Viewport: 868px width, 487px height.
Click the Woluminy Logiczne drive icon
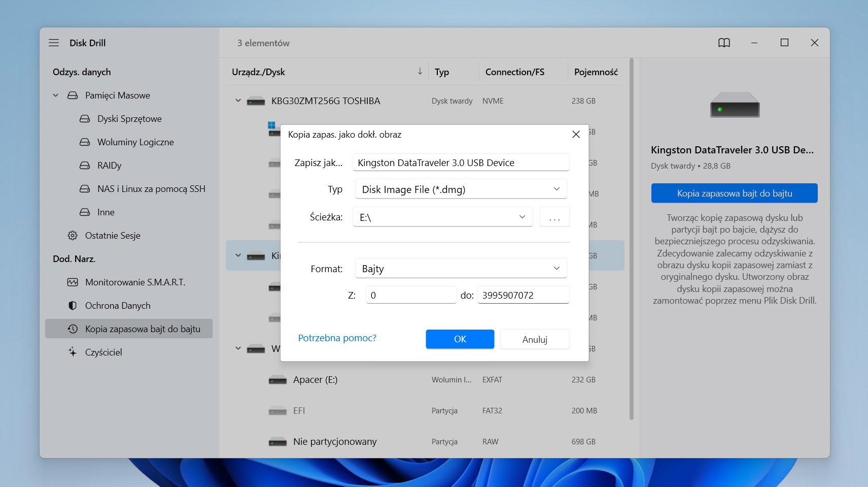pos(85,142)
